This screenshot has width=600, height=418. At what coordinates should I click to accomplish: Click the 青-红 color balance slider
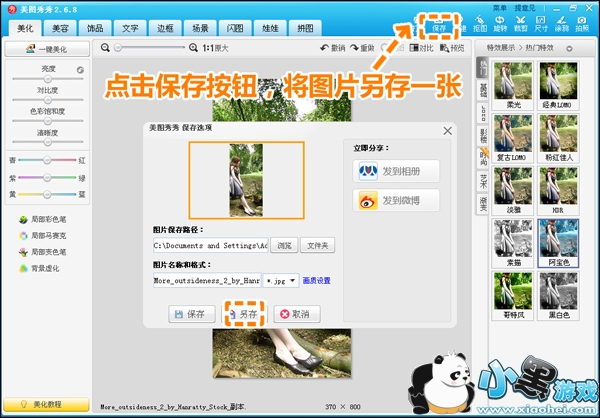click(x=47, y=160)
